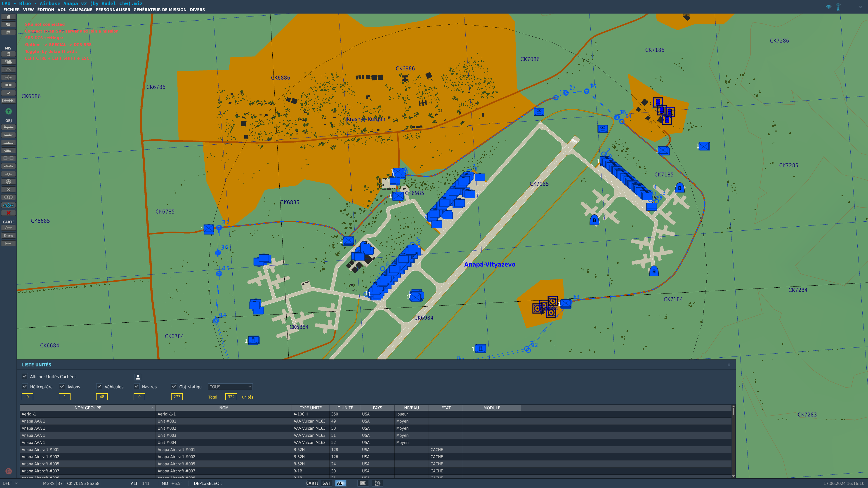The image size is (868, 488).
Task: Click the Draw button in CARTE section
Action: click(8, 235)
